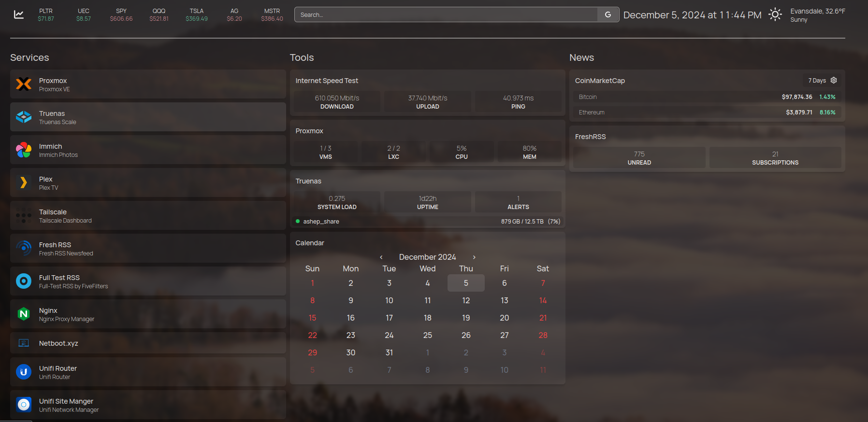Advance calendar to next month
This screenshot has height=422, width=868.
[x=474, y=257]
